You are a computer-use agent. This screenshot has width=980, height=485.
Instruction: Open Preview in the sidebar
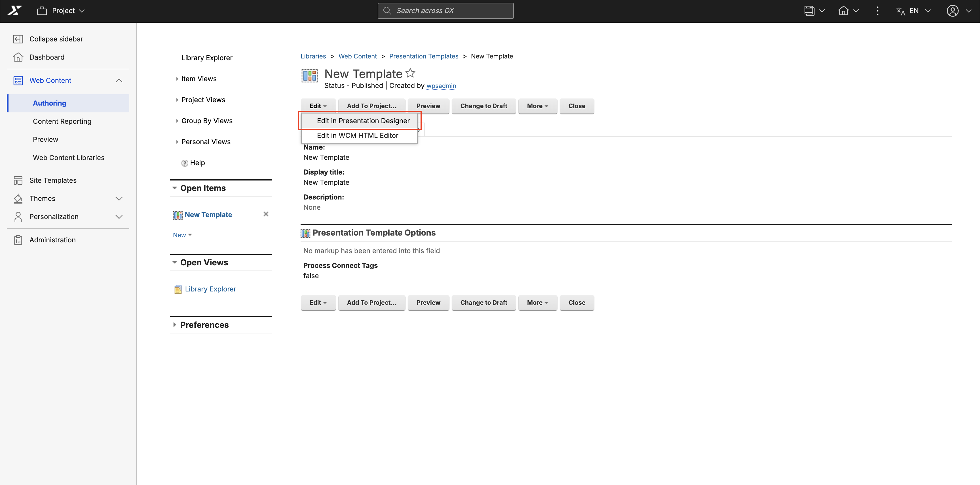pyautogui.click(x=46, y=139)
